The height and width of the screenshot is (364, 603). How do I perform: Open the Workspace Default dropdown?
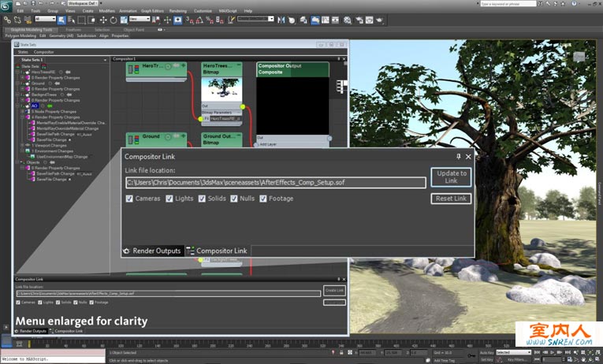pos(81,3)
